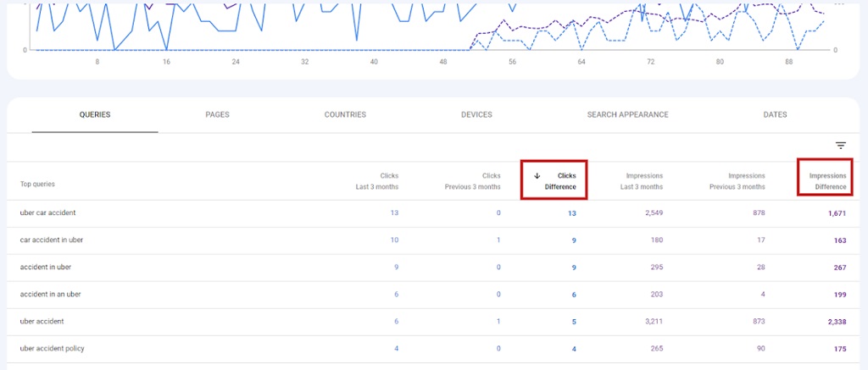Click previous impressions value 28
The image size is (868, 370).
pos(761,268)
